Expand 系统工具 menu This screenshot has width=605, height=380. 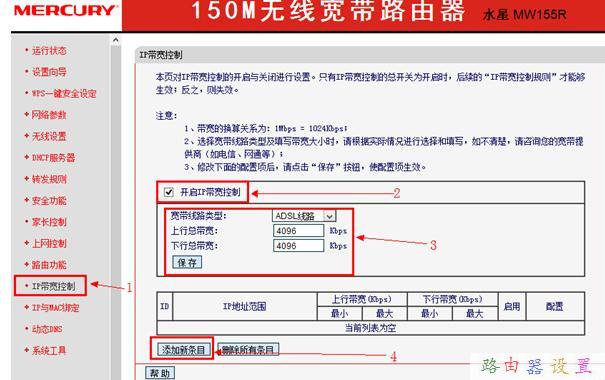pyautogui.click(x=49, y=350)
